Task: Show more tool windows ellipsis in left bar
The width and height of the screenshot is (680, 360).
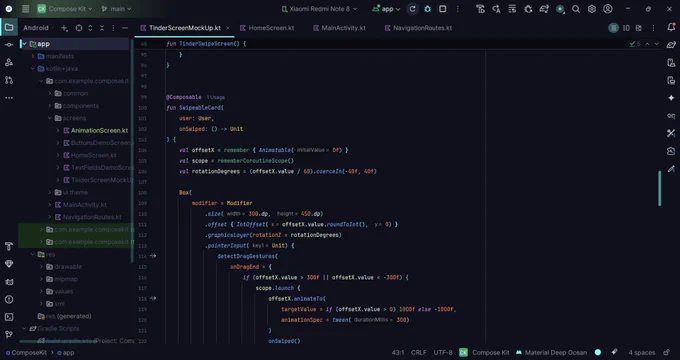Action: tap(9, 98)
